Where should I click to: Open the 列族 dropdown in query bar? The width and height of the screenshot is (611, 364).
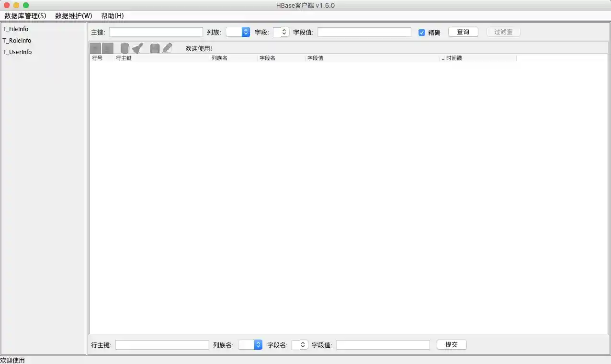tap(238, 32)
